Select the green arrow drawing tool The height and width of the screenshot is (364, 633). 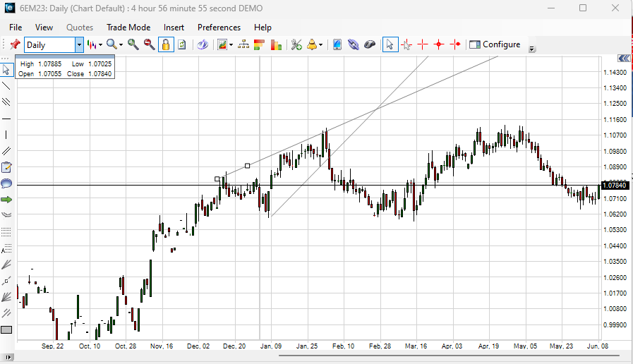6,200
